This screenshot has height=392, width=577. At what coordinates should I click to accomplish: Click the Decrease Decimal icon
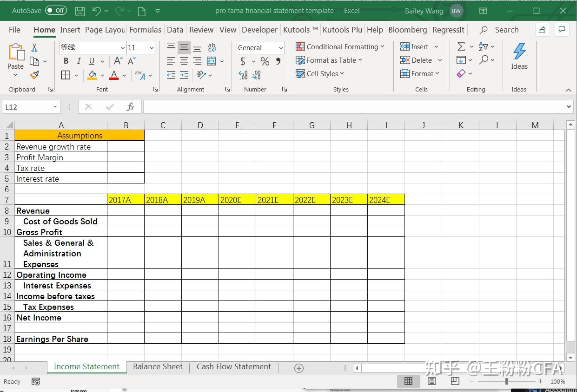pyautogui.click(x=256, y=75)
